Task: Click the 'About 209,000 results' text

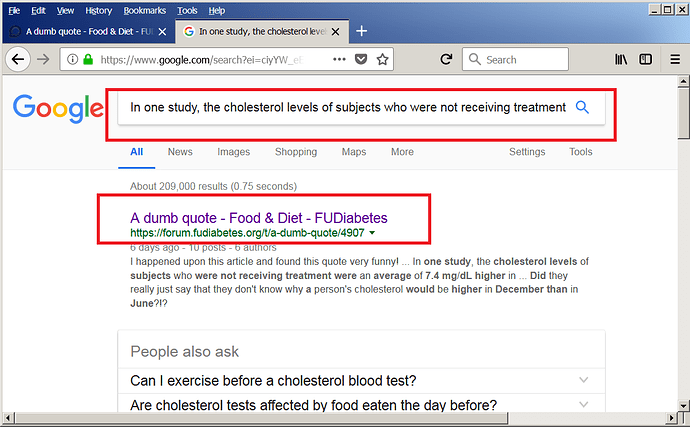Action: coord(213,186)
